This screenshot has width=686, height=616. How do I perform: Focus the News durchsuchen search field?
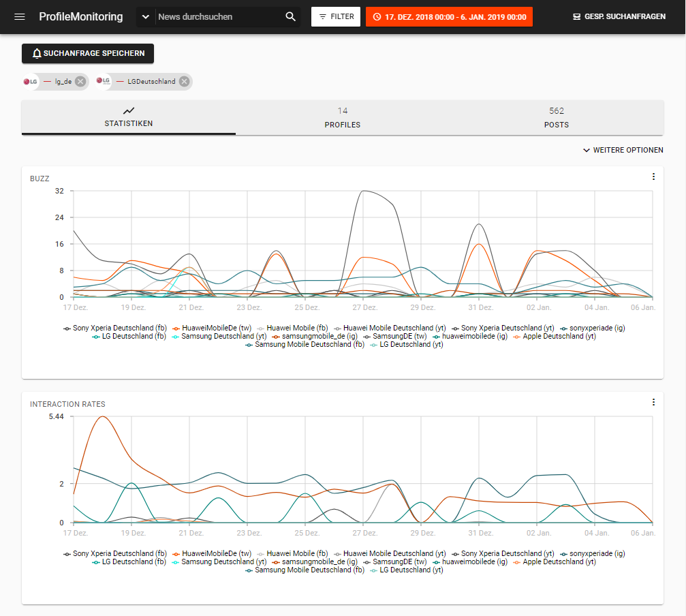218,16
